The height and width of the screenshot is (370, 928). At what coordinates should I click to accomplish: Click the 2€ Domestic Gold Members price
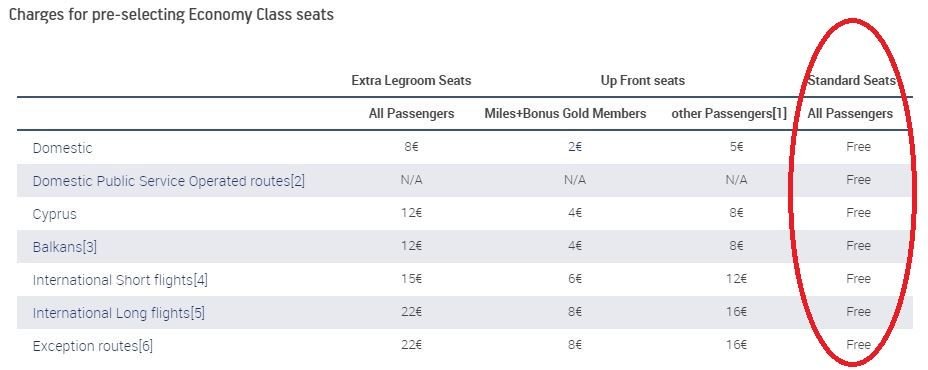pos(574,147)
